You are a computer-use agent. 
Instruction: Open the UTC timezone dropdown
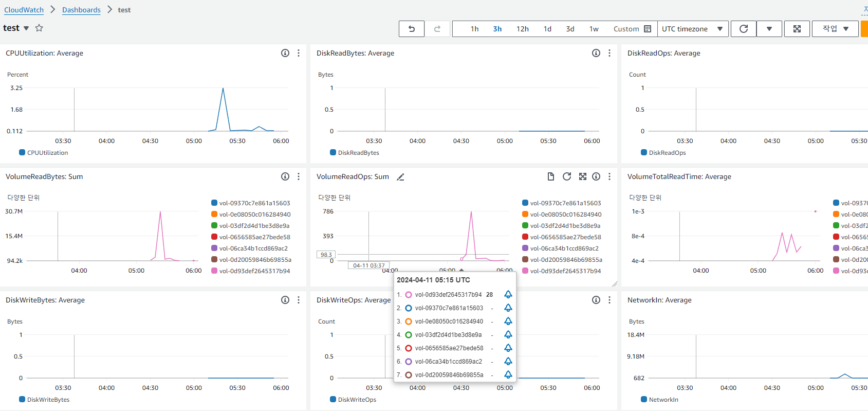pyautogui.click(x=692, y=29)
